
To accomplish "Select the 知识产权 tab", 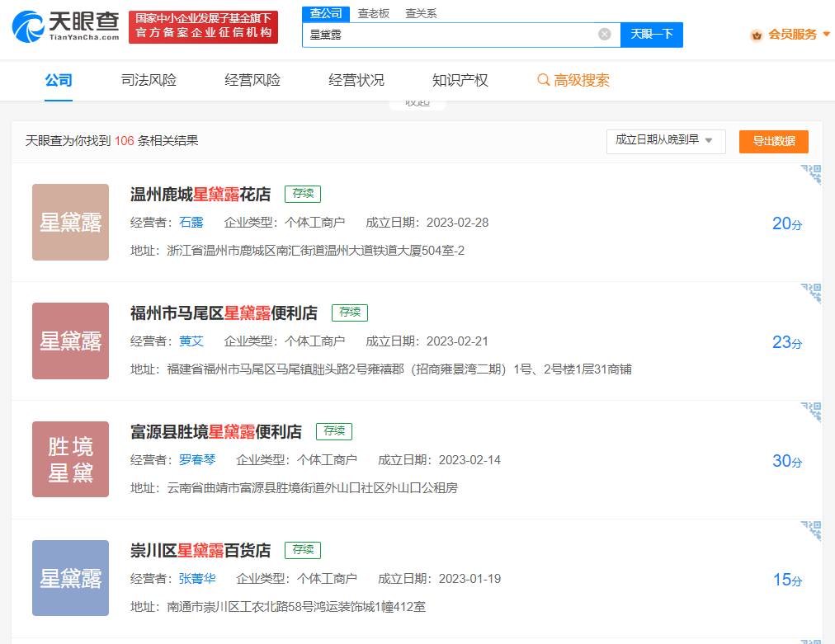I will click(460, 80).
